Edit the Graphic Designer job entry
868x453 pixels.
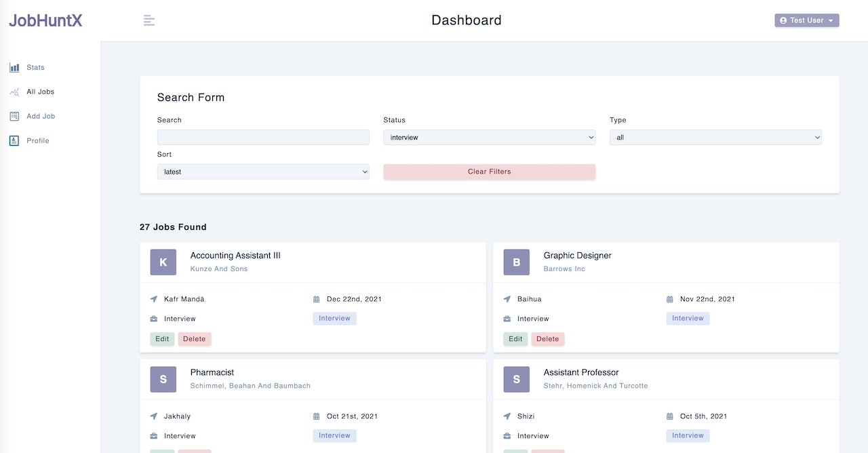515,338
